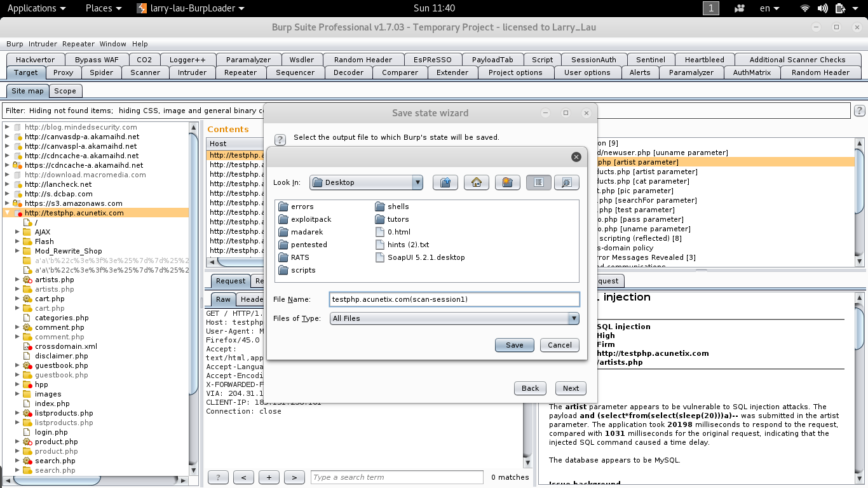The width and height of the screenshot is (868, 488).
Task: Click the AJAX folder icon in site map
Action: coord(27,232)
